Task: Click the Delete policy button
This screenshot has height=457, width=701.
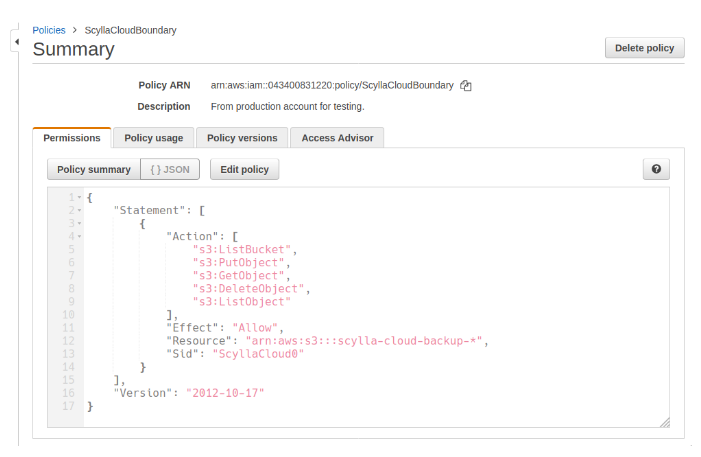Action: click(x=644, y=48)
